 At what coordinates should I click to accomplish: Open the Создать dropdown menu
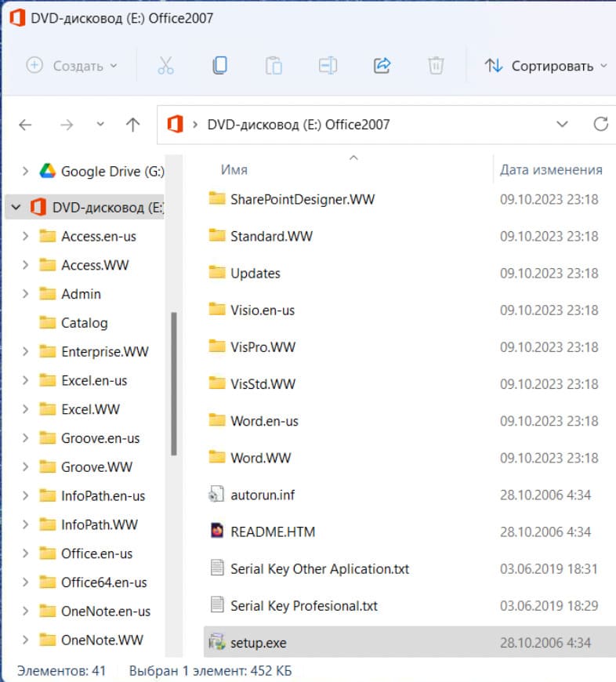[x=72, y=66]
